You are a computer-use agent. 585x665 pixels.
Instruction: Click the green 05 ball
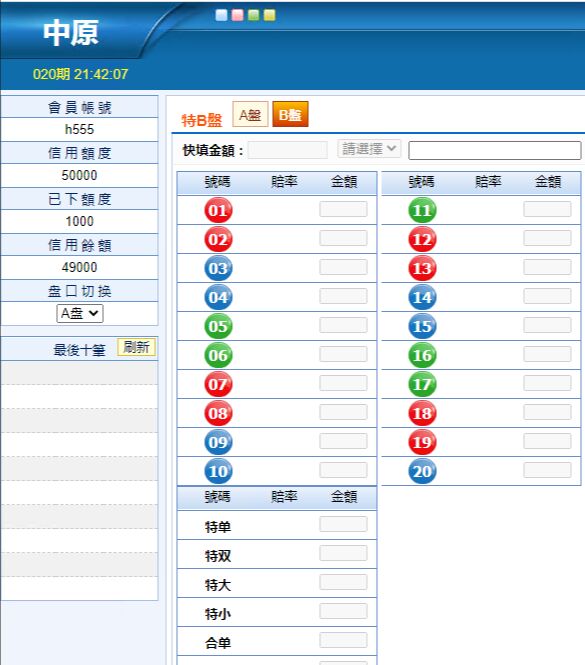tap(218, 326)
